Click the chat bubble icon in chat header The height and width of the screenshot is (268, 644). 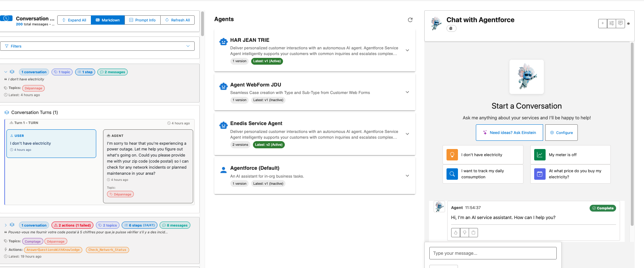pos(620,24)
